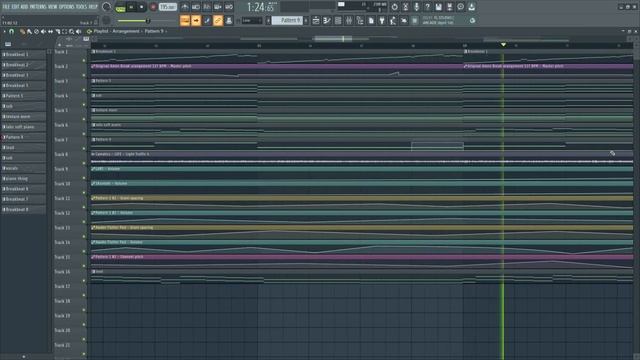
Task: Open the ADD menu
Action: point(24,7)
